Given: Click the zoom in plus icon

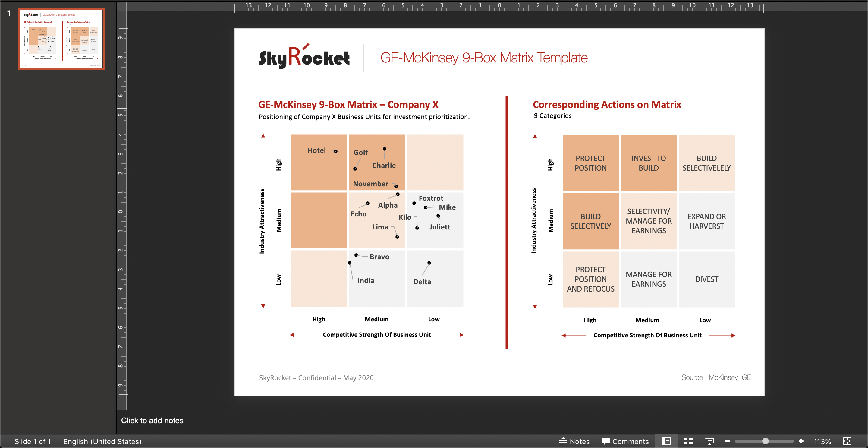Looking at the screenshot, I should 801,441.
